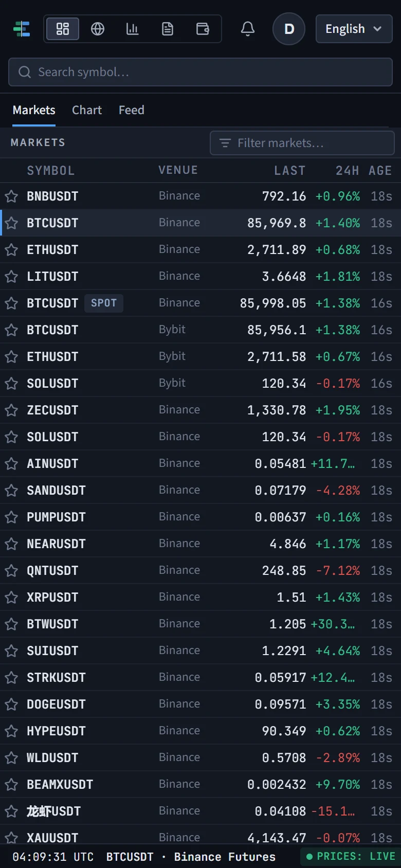The height and width of the screenshot is (868, 401).
Task: Star the WLDUSDT market
Action: coord(11,758)
